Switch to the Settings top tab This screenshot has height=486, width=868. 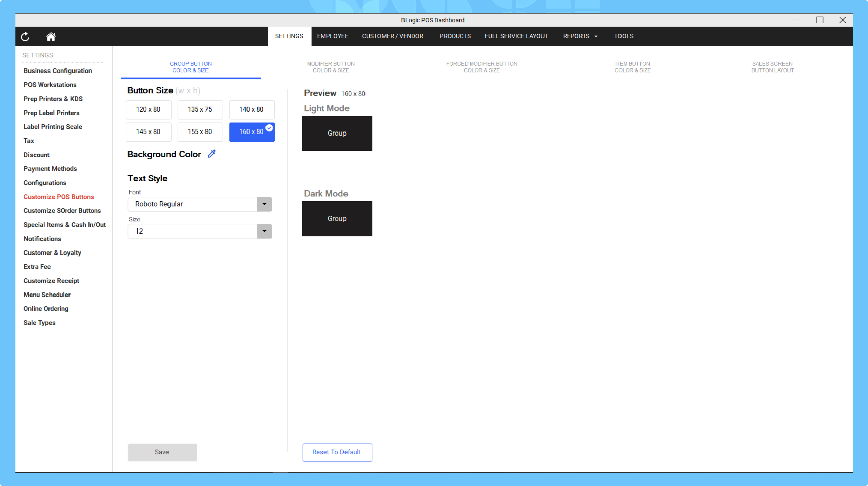pyautogui.click(x=289, y=36)
